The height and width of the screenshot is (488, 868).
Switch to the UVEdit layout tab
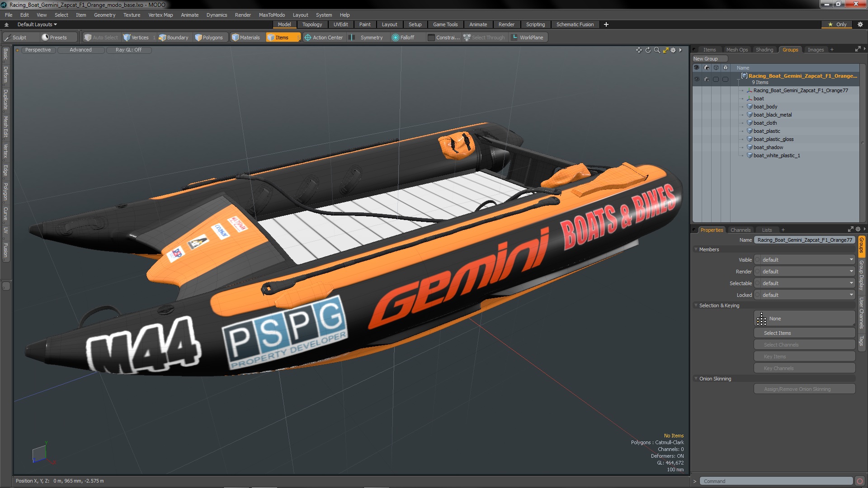pos(340,24)
